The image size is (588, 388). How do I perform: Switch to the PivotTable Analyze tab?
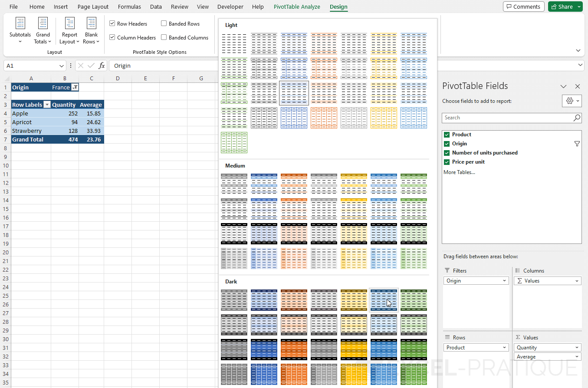point(297,7)
